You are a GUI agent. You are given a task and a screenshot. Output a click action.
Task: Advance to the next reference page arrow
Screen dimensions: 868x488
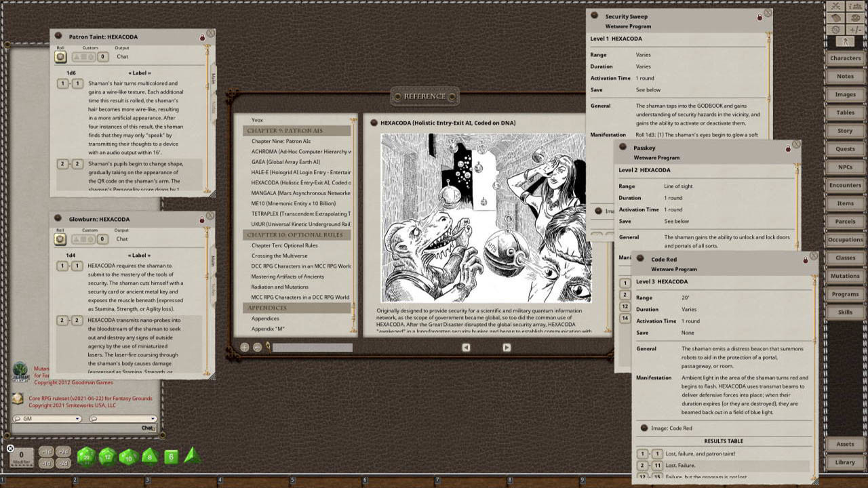tap(507, 347)
